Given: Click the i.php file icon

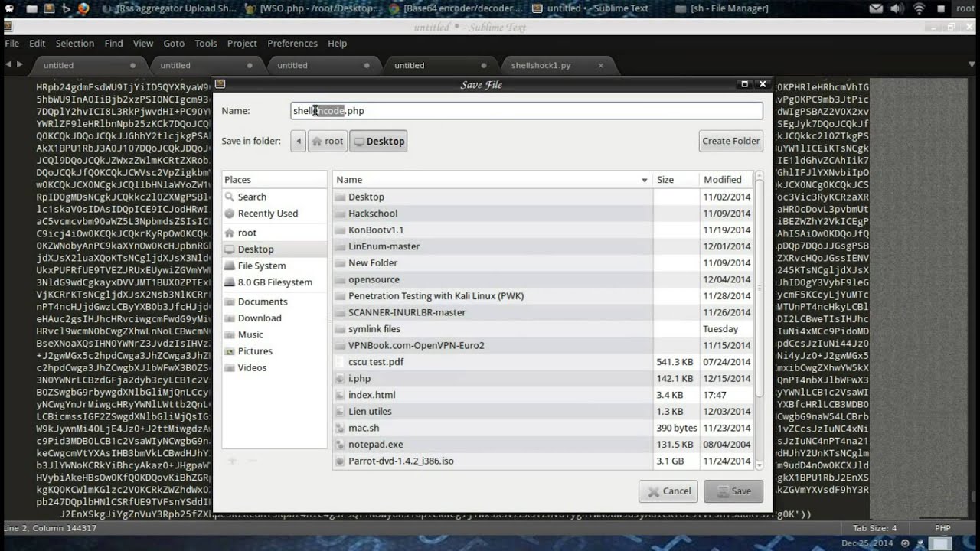Looking at the screenshot, I should [x=341, y=378].
